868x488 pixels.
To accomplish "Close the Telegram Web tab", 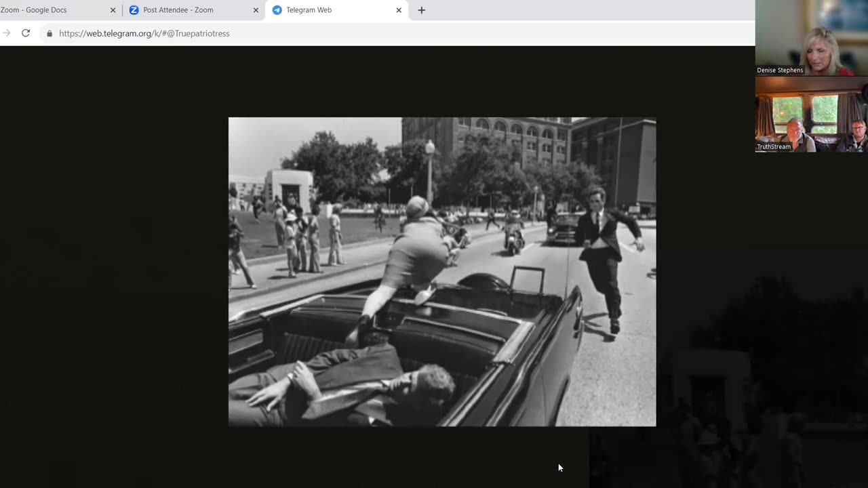I will [x=399, y=10].
